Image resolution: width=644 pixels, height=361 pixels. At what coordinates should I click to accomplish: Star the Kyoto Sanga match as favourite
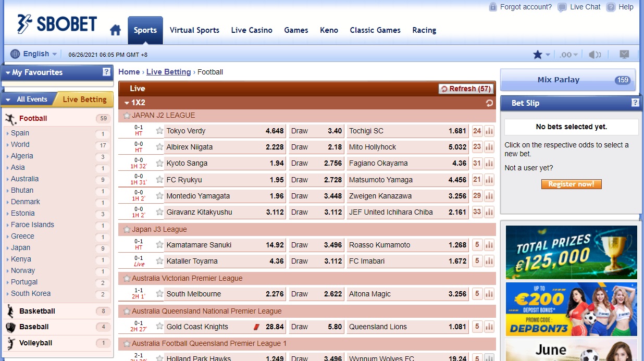click(159, 163)
